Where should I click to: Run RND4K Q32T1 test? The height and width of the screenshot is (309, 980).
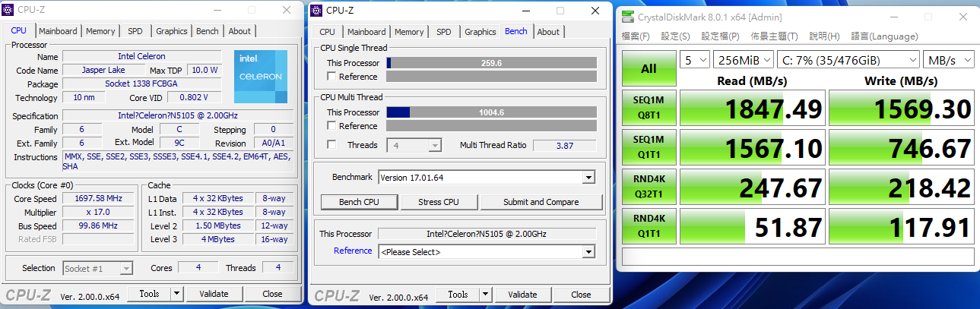(x=649, y=187)
